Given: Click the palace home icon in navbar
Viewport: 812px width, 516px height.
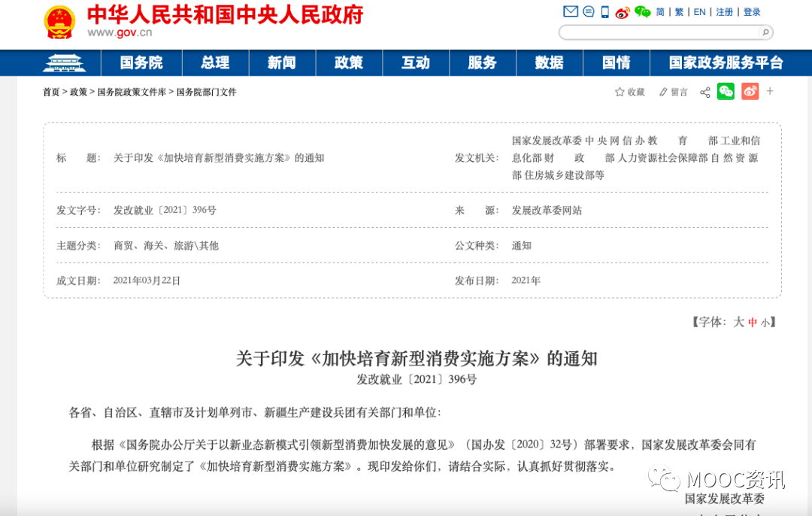Looking at the screenshot, I should pos(64,63).
